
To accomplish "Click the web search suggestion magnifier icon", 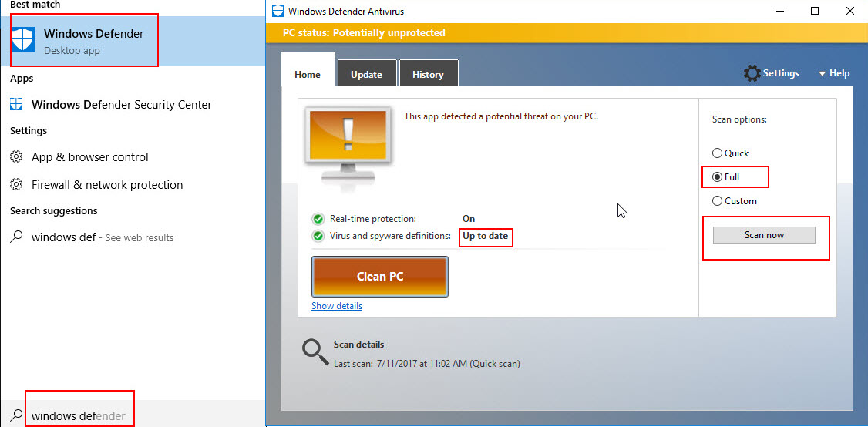I will (17, 237).
